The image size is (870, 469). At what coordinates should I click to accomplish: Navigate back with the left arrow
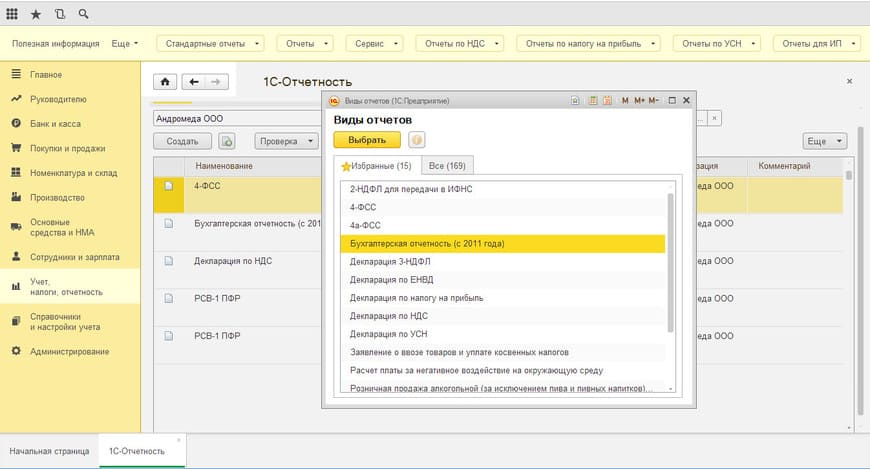coord(194,82)
